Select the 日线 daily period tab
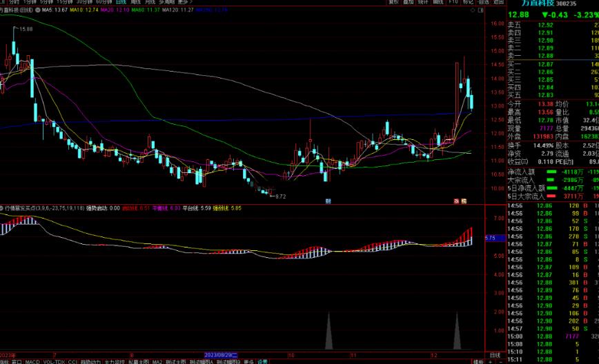This screenshot has height=364, width=599. click(121, 2)
